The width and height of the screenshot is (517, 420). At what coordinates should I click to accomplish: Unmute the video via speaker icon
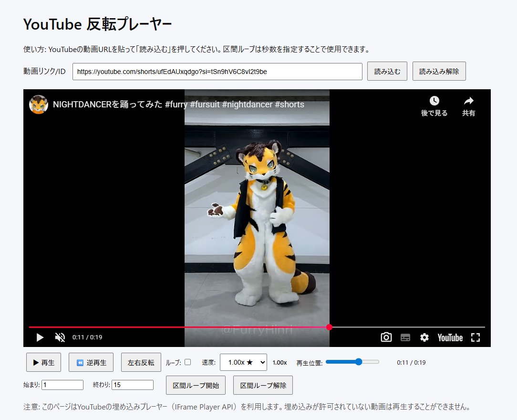click(x=60, y=337)
